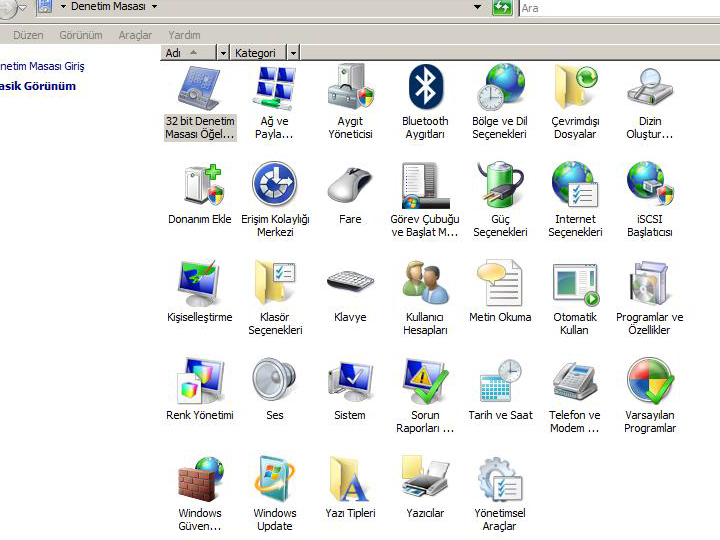This screenshot has width=720, height=540.
Task: Expand the Kategori column dropdown arrow
Action: point(293,53)
